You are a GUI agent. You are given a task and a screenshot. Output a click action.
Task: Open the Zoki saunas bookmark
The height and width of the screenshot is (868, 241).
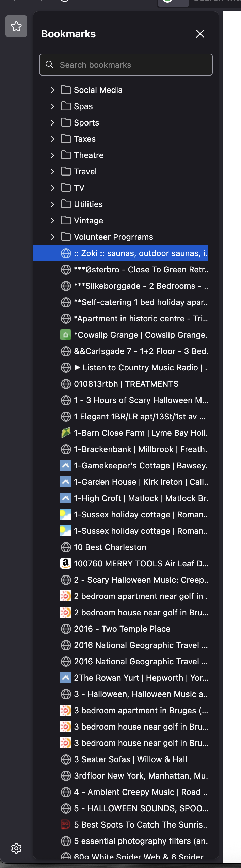pyautogui.click(x=140, y=253)
